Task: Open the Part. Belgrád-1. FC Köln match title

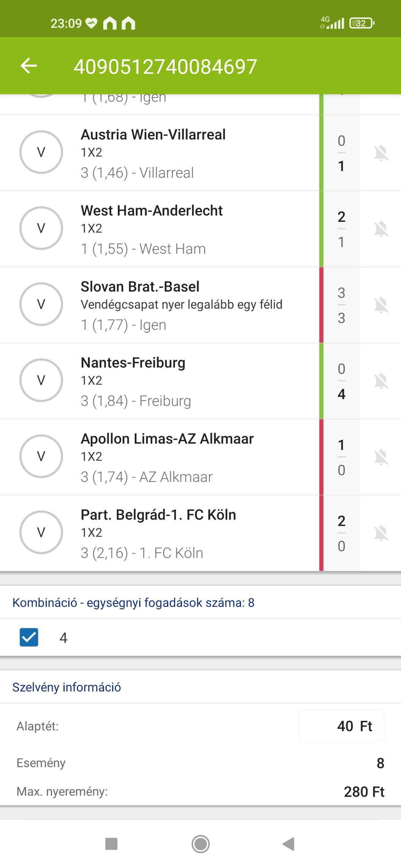Action: click(x=158, y=515)
